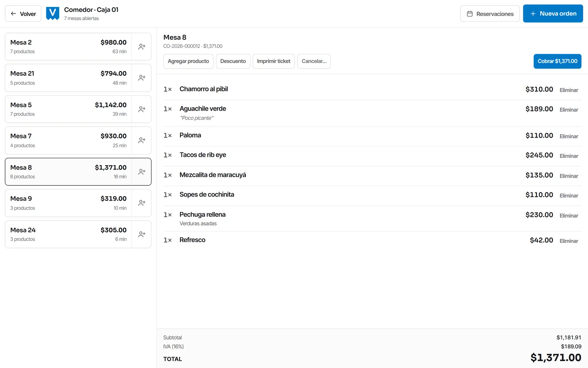Viewport: 588px width, 368px height.
Task: Click the $42.00 price for Refresco
Action: tap(541, 240)
